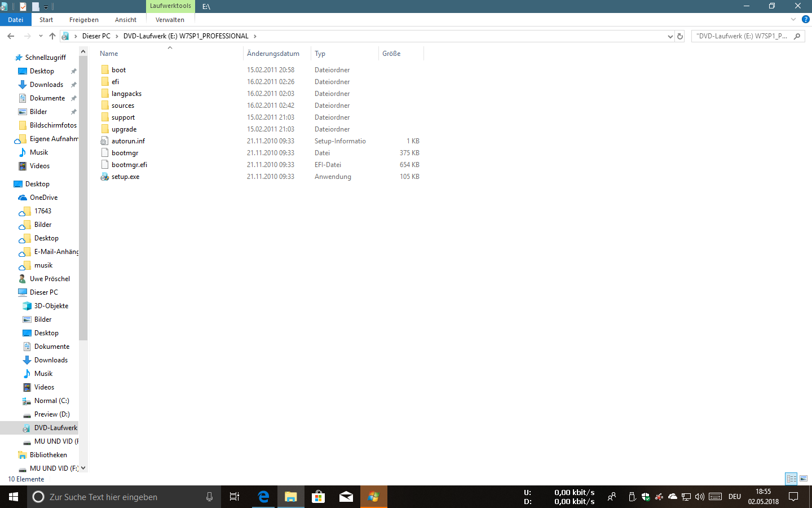Open the volume control in system tray
This screenshot has height=508, width=812.
pos(700,497)
